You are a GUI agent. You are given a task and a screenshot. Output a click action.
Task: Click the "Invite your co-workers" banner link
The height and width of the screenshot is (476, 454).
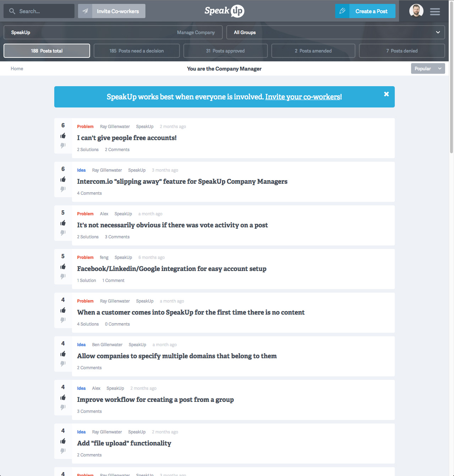coord(303,97)
